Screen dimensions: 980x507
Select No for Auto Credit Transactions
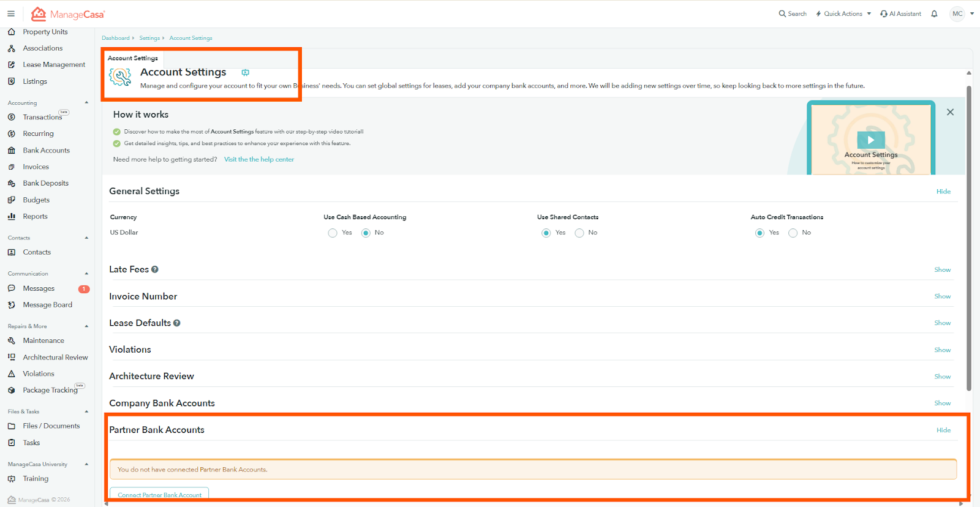pyautogui.click(x=793, y=233)
